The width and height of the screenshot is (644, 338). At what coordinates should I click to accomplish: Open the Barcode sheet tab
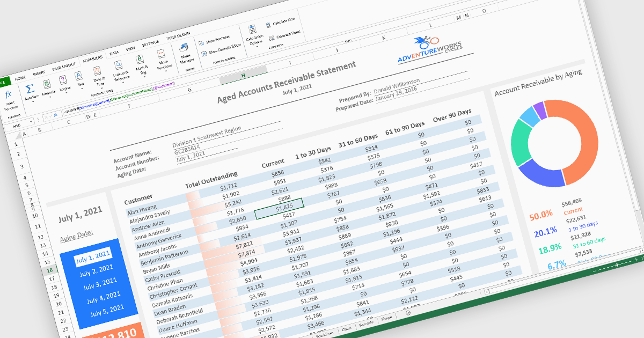click(x=366, y=324)
